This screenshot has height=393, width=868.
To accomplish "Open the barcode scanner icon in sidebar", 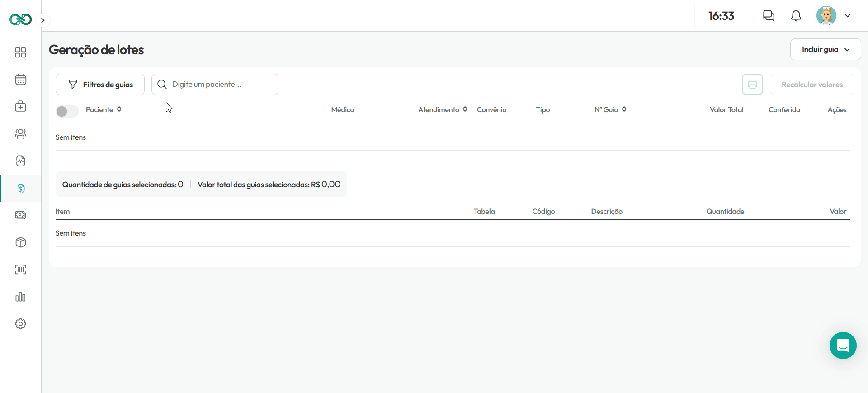I will pyautogui.click(x=20, y=270).
